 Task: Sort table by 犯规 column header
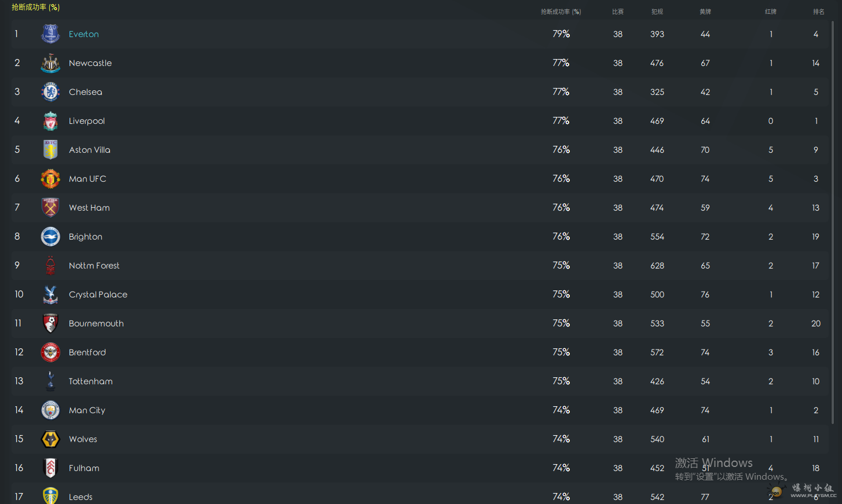[657, 12]
